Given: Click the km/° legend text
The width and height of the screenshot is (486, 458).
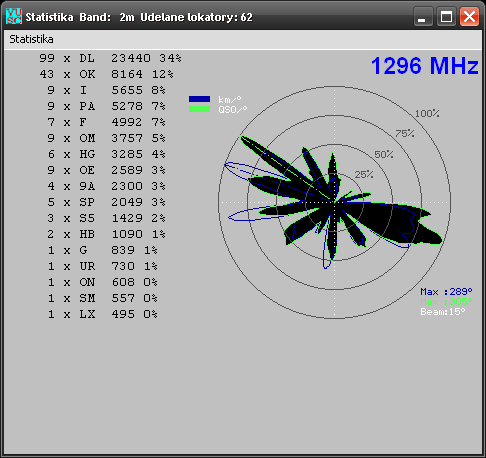Looking at the screenshot, I should click(230, 99).
